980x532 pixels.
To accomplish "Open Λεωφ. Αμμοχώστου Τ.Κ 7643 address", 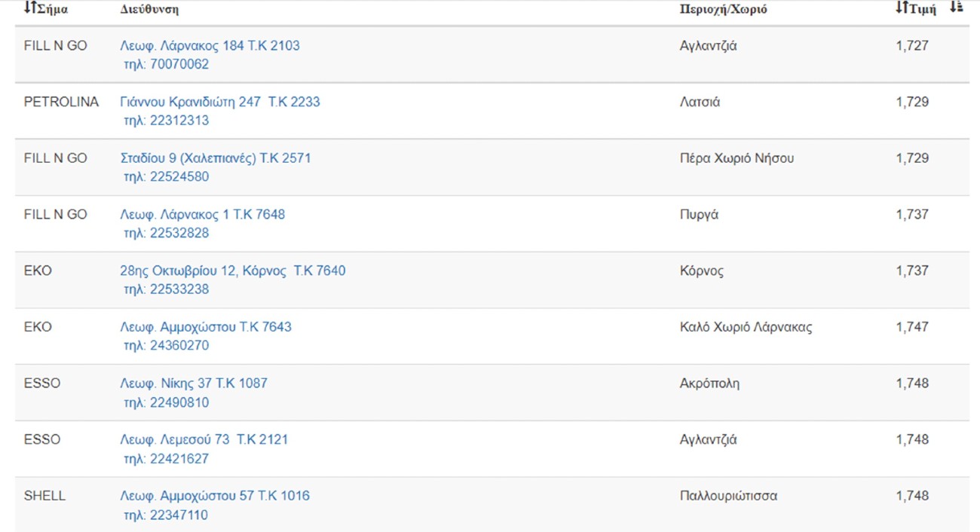I will 205,327.
